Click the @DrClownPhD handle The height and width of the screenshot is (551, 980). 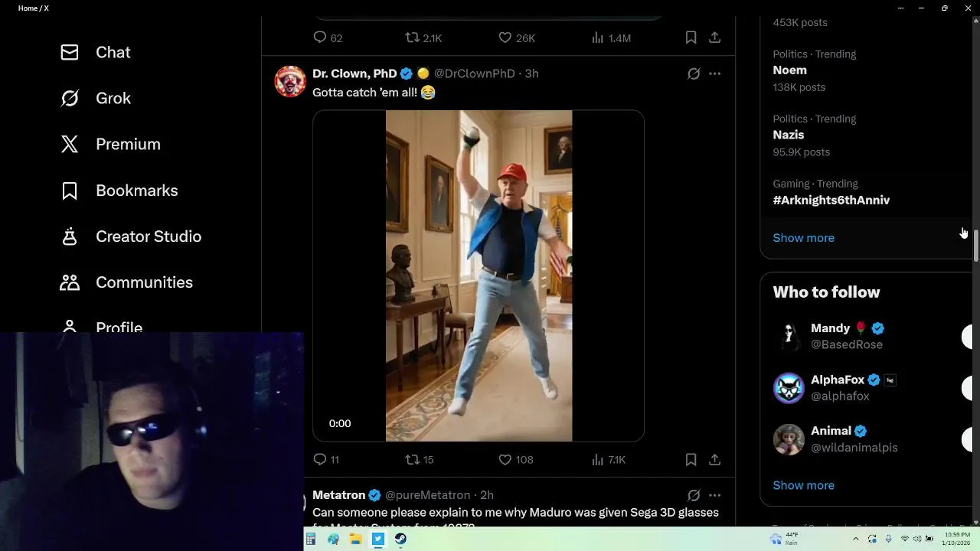click(x=475, y=73)
